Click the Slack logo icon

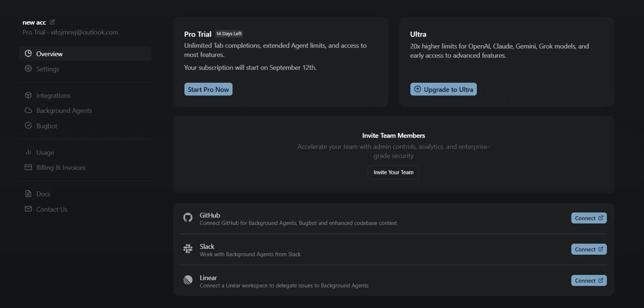click(188, 249)
